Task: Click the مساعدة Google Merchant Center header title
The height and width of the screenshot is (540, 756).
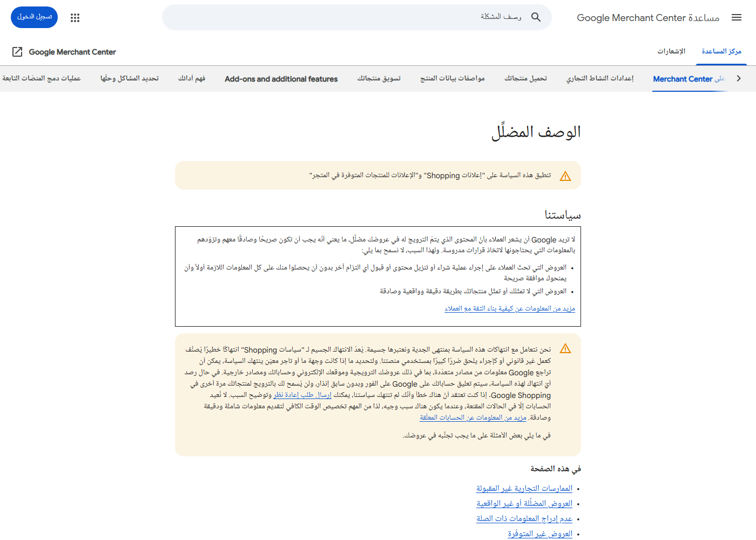Action: (x=648, y=18)
